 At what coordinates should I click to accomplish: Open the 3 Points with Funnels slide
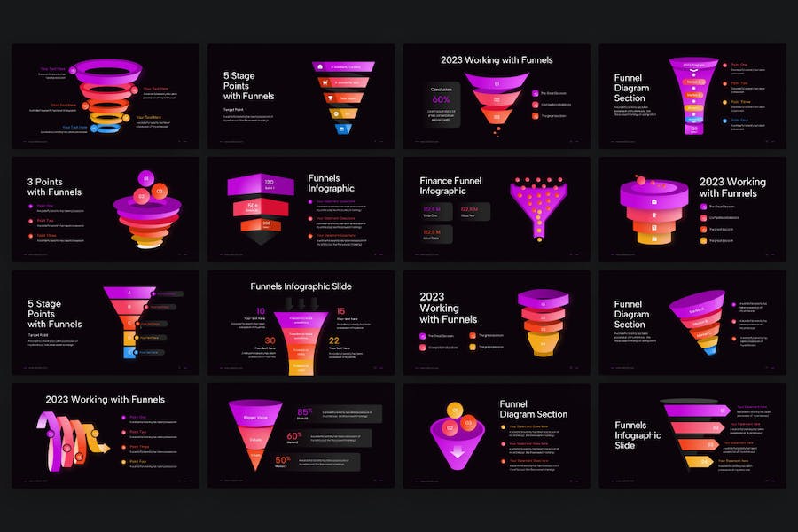coord(106,209)
